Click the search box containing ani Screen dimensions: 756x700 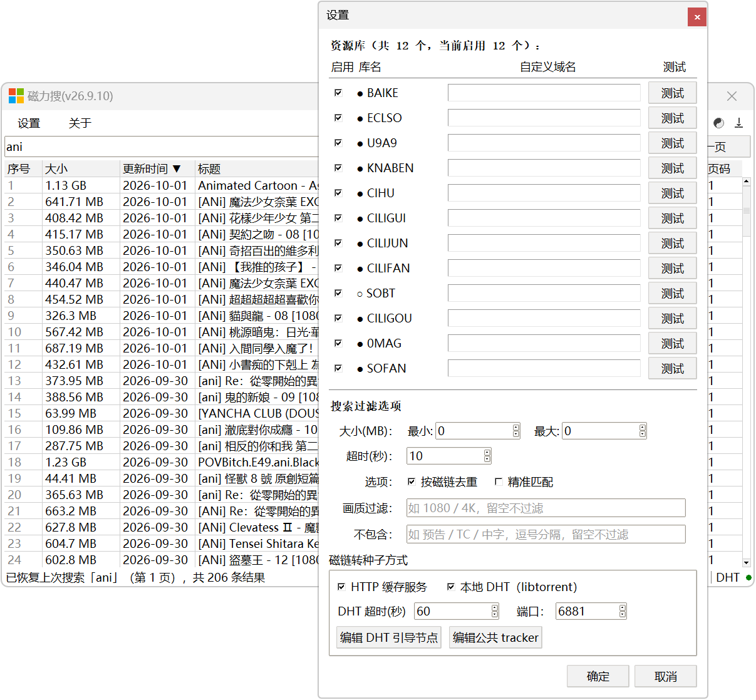(162, 147)
